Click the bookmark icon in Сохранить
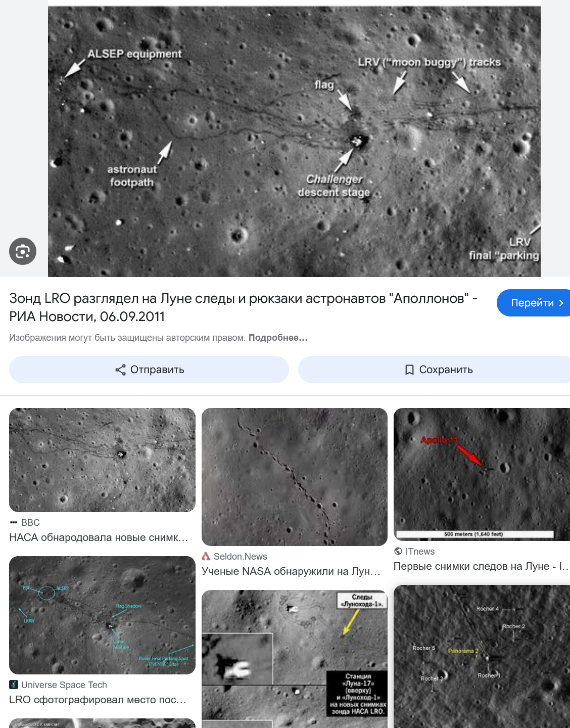The height and width of the screenshot is (728, 570). point(410,370)
